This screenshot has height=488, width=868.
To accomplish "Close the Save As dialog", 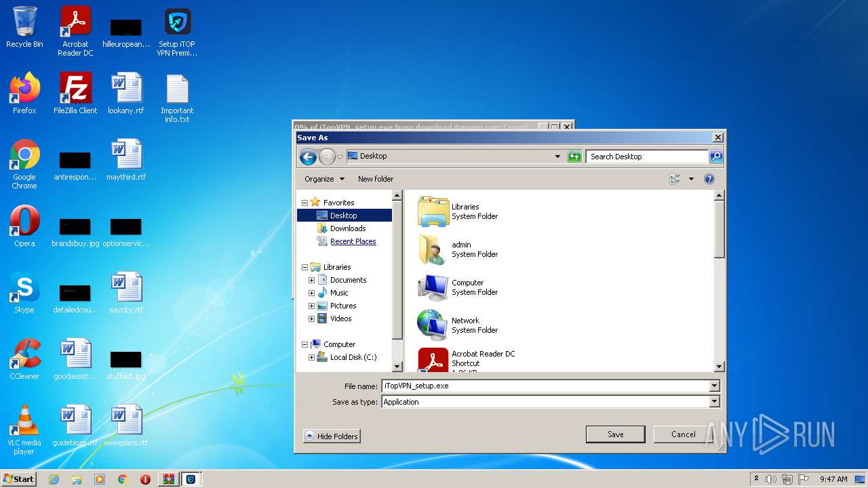I will (x=717, y=138).
